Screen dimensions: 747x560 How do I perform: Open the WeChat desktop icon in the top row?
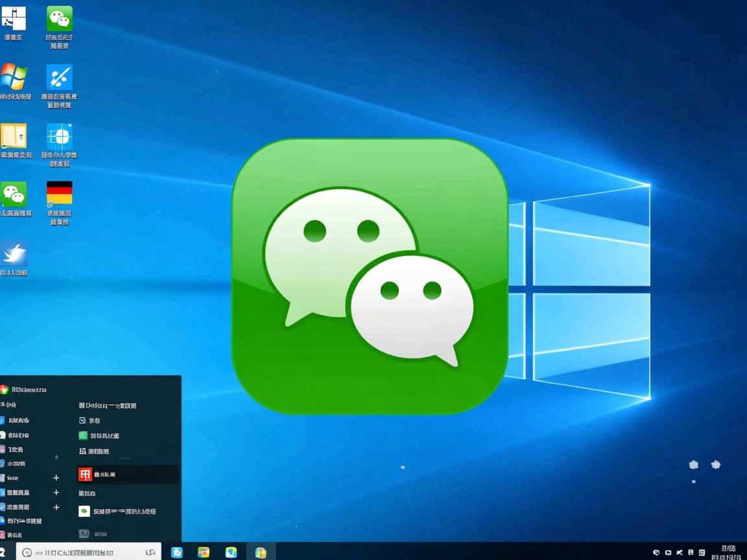(x=59, y=19)
